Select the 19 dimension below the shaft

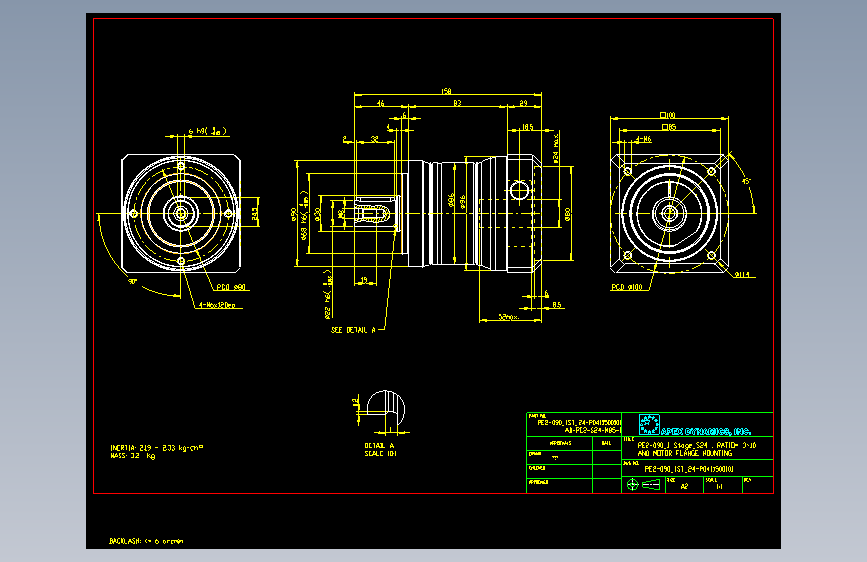[363, 280]
